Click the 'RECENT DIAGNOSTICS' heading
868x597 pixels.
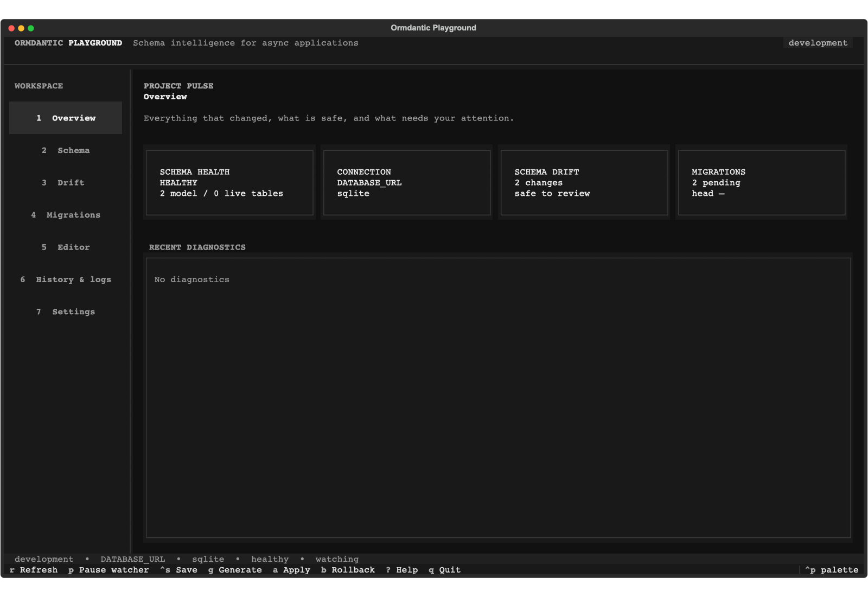[x=197, y=247]
